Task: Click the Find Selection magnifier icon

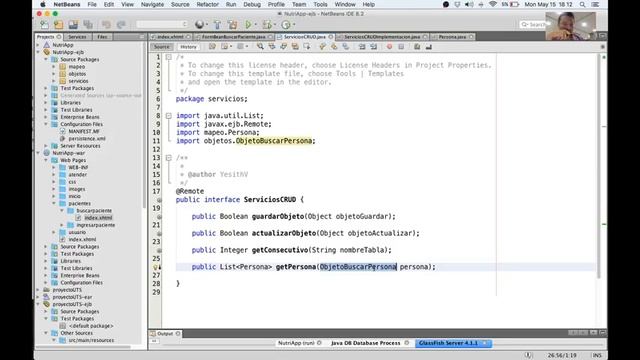Action: click(260, 47)
